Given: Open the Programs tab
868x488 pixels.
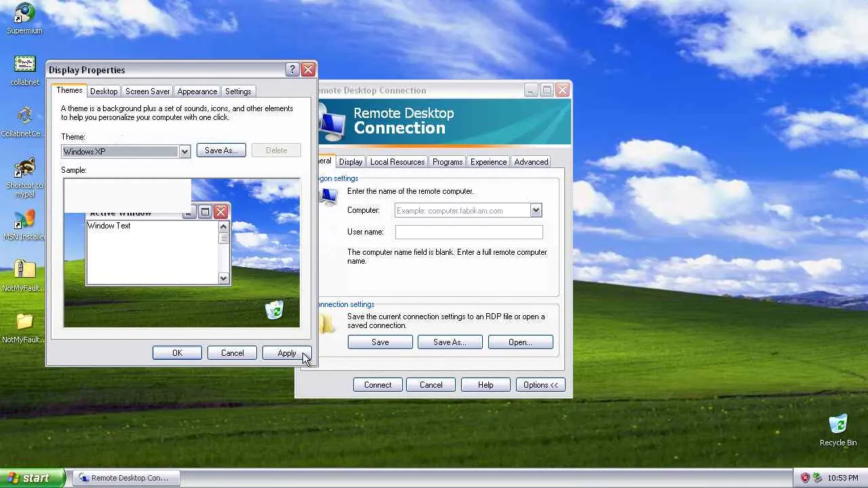Looking at the screenshot, I should pyautogui.click(x=448, y=162).
